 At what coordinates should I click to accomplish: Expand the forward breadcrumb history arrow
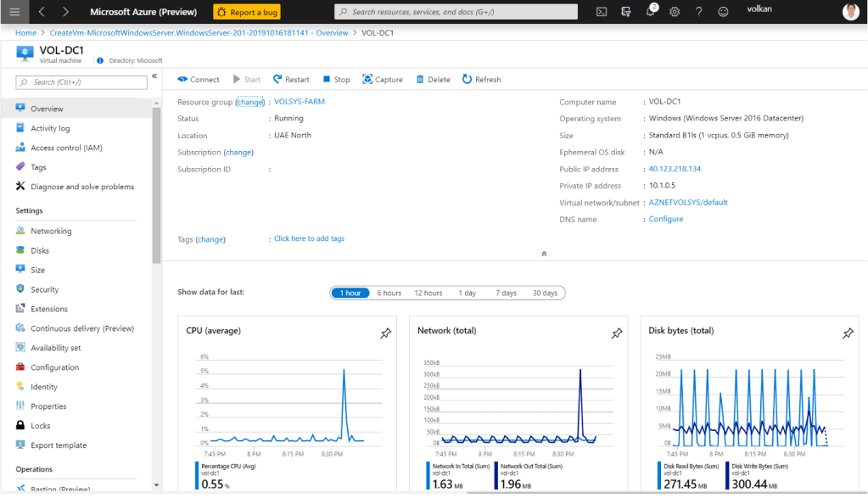coord(66,12)
